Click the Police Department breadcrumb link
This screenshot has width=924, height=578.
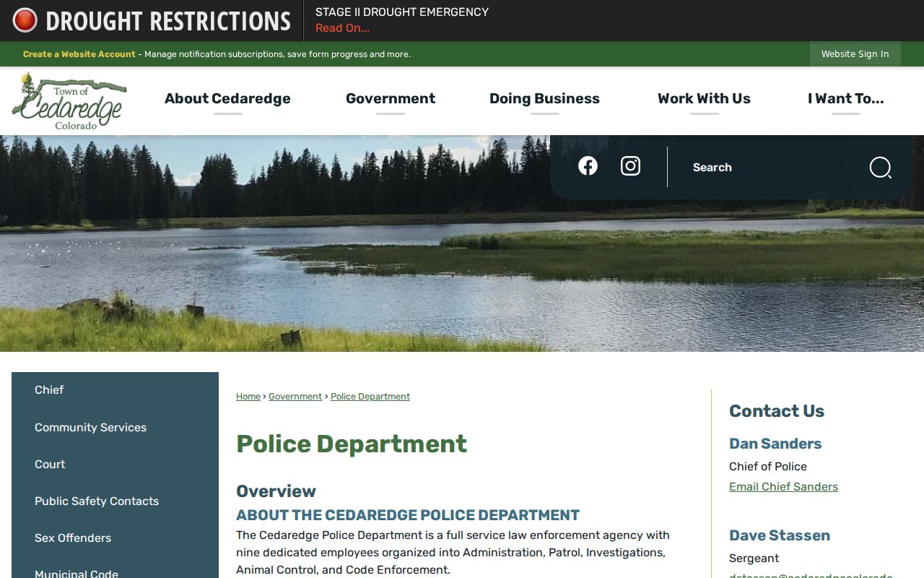(x=370, y=397)
